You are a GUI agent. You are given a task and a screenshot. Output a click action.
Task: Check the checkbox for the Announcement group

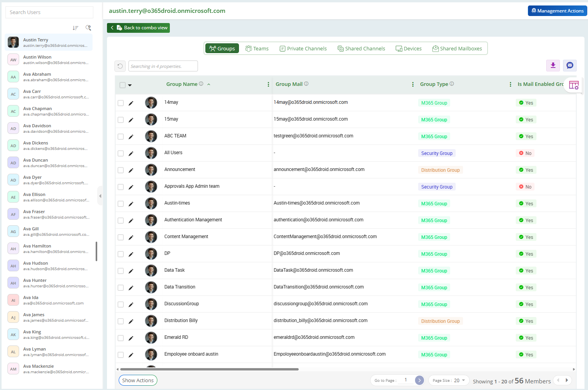pyautogui.click(x=121, y=170)
